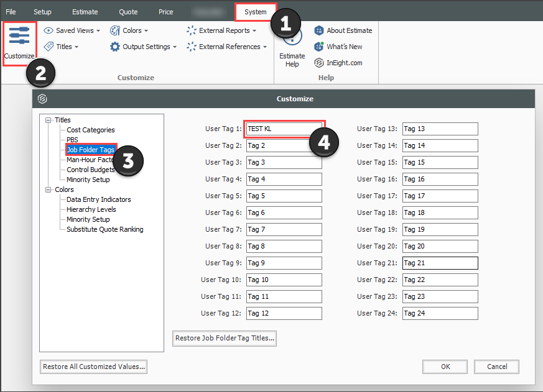Open the Titles tag icon menu
This screenshot has width=543, height=392.
point(60,47)
